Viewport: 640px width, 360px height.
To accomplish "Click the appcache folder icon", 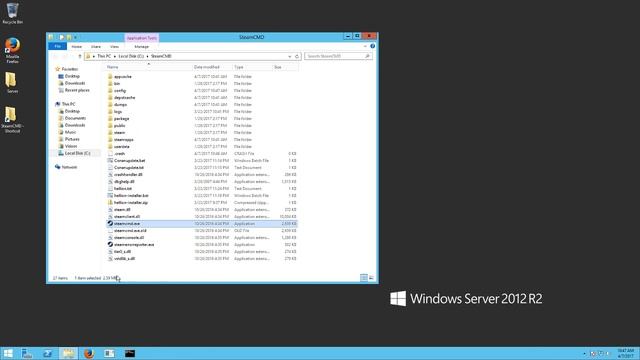I will tap(110, 76).
